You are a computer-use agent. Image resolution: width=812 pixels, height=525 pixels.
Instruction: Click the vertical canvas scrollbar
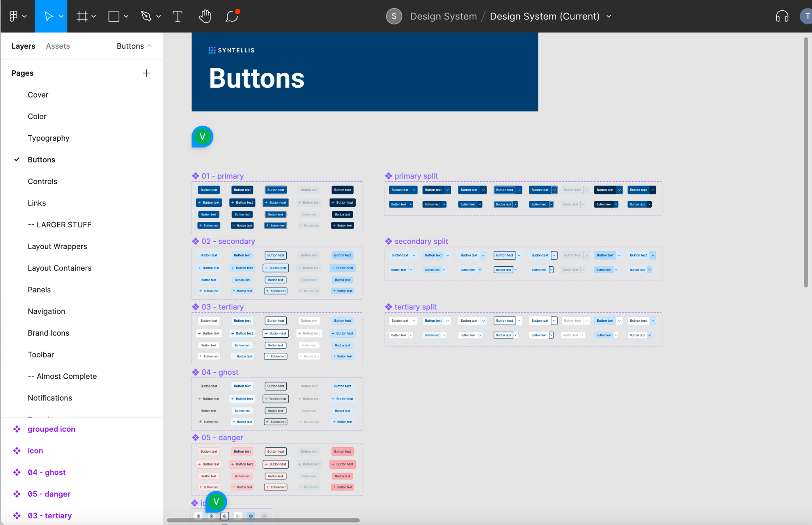806,163
